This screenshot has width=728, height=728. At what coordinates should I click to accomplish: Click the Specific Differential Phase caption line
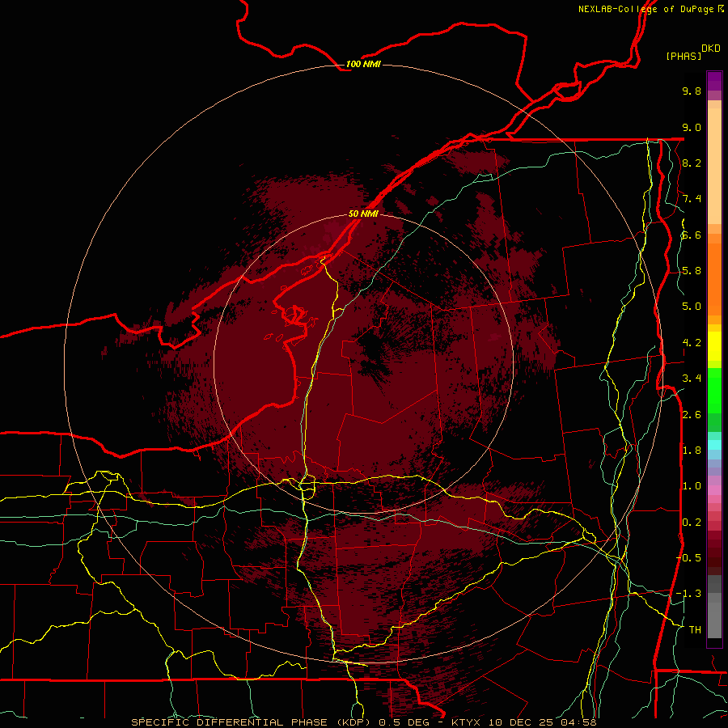(363, 722)
